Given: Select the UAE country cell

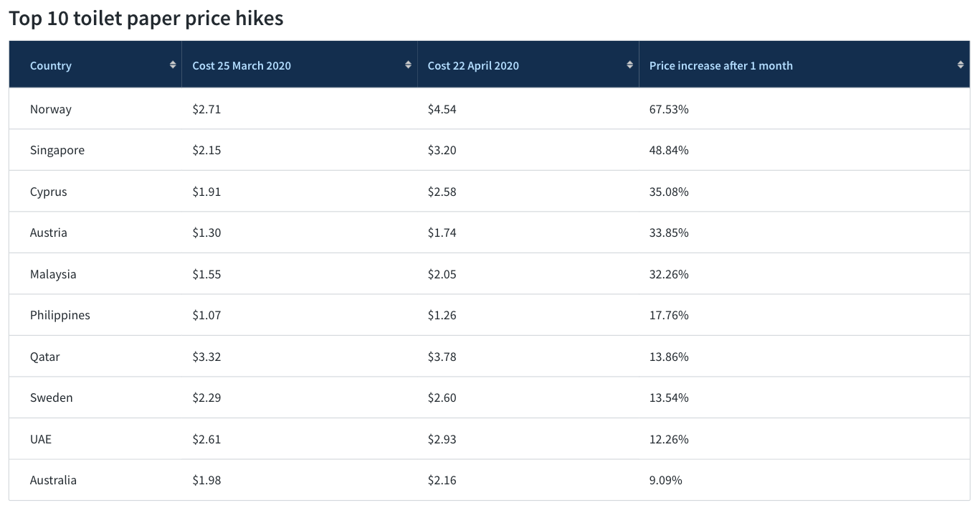Looking at the screenshot, I should pos(41,439).
